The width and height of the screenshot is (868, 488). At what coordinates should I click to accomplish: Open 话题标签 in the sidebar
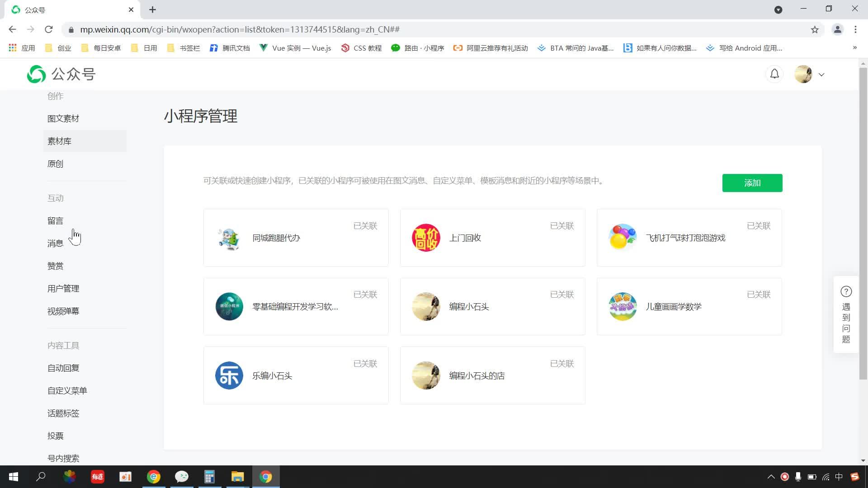tap(63, 413)
